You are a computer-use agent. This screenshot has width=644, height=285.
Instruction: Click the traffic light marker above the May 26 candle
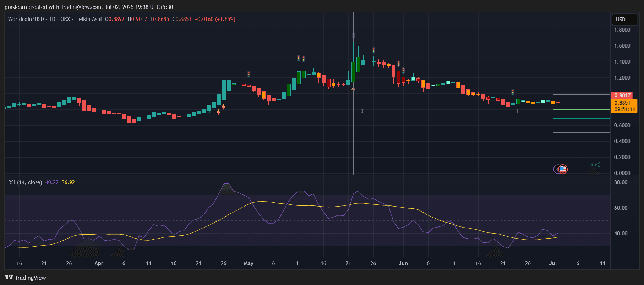(x=373, y=50)
